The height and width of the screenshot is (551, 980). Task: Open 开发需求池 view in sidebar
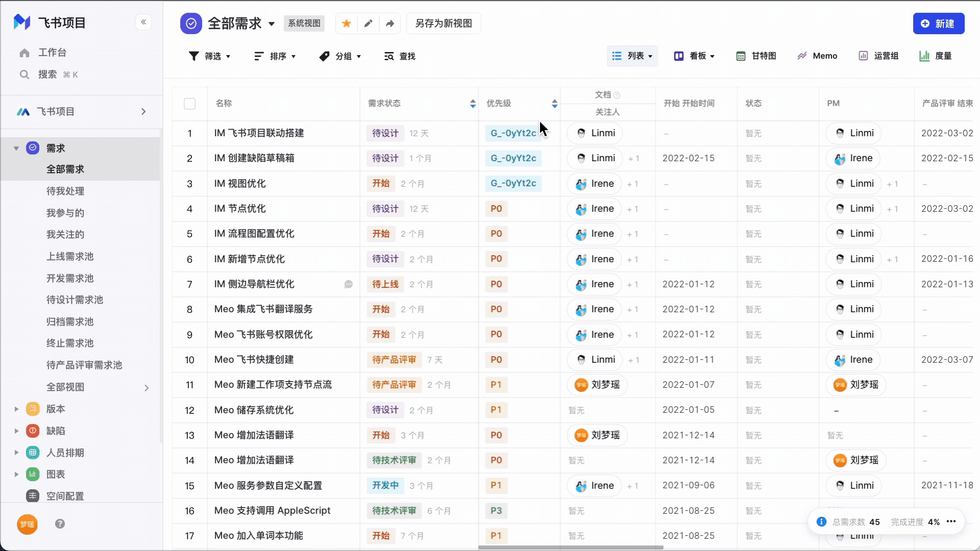70,279
